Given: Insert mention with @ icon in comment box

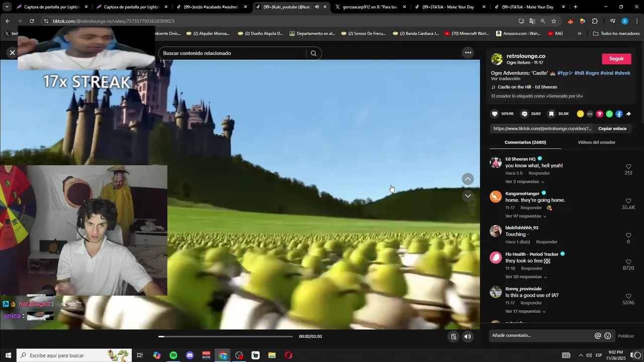Looking at the screenshot, I should [598, 336].
